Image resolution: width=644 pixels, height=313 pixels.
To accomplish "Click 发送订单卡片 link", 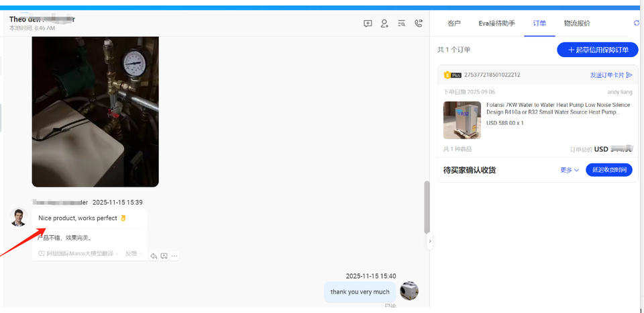I will [x=611, y=75].
